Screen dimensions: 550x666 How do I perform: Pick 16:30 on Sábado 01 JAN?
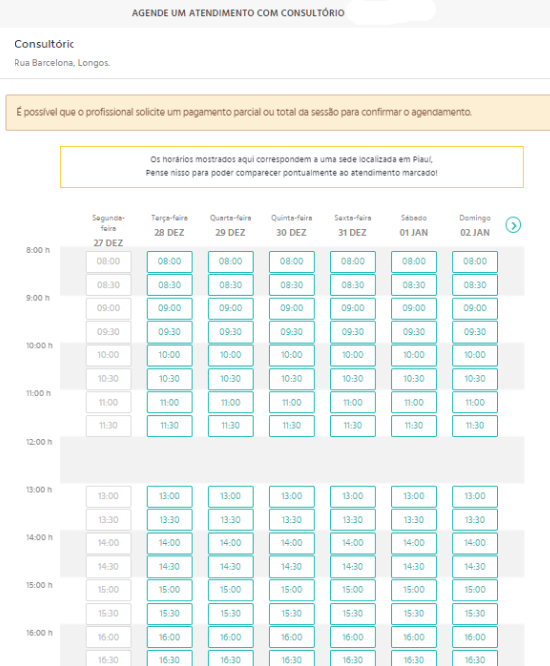pos(414,659)
